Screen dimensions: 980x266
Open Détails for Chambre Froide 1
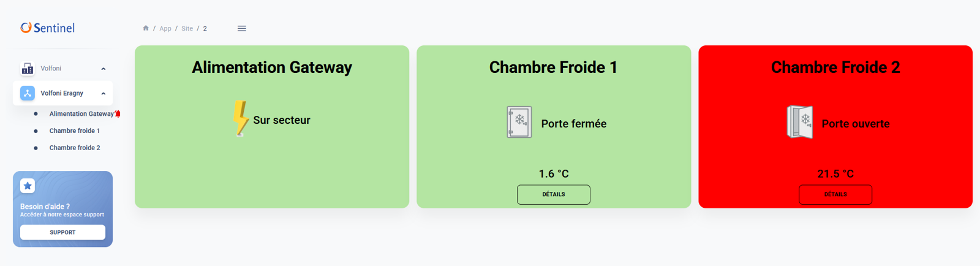[x=553, y=194]
